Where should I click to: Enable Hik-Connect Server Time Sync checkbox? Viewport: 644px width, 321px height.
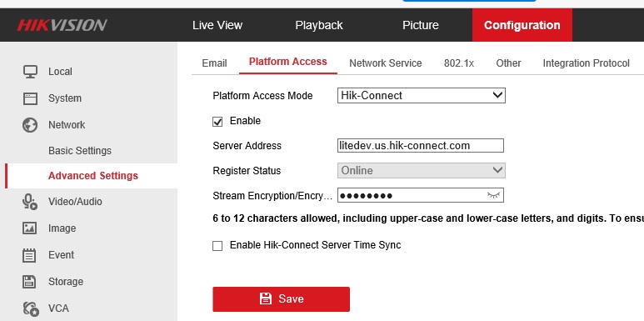pos(217,246)
